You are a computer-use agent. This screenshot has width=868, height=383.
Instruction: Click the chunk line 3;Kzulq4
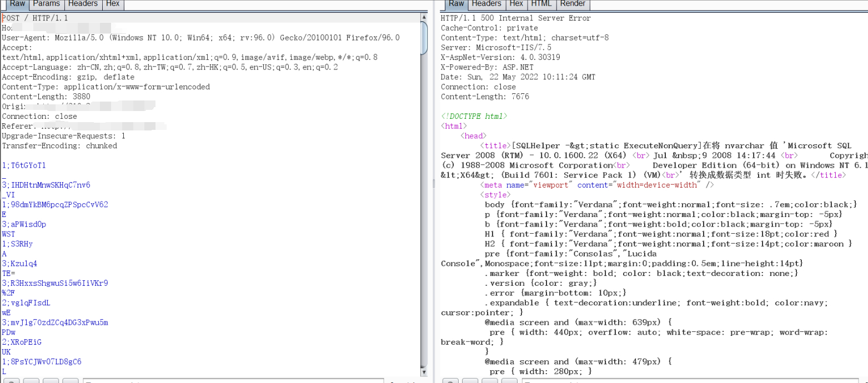(x=19, y=264)
